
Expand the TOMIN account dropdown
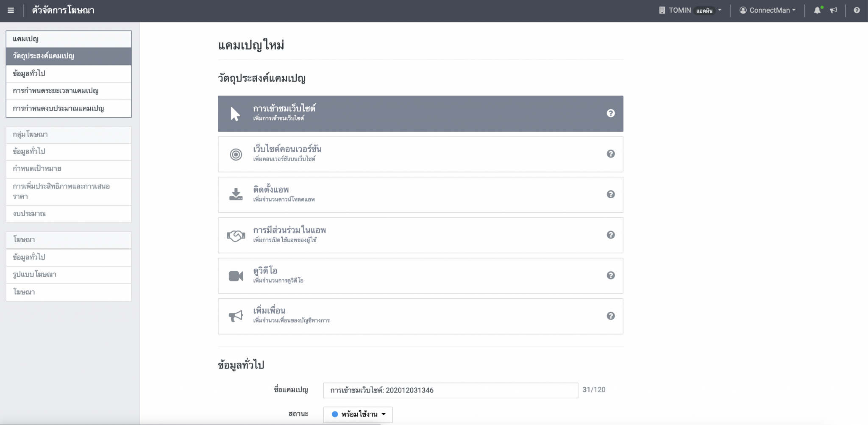click(x=691, y=11)
